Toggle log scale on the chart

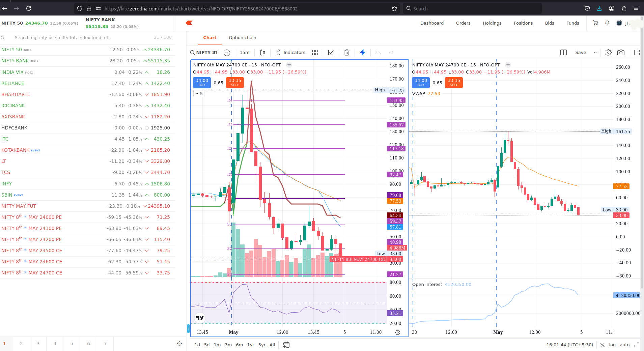pyautogui.click(x=612, y=345)
